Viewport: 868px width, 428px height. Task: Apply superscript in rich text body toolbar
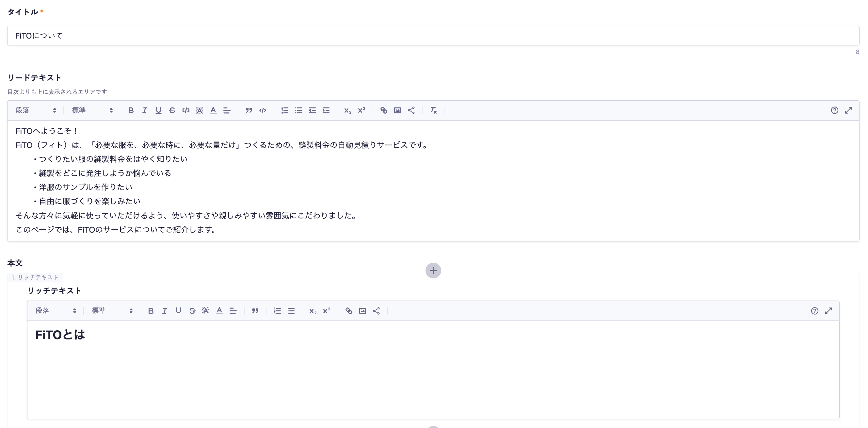327,311
